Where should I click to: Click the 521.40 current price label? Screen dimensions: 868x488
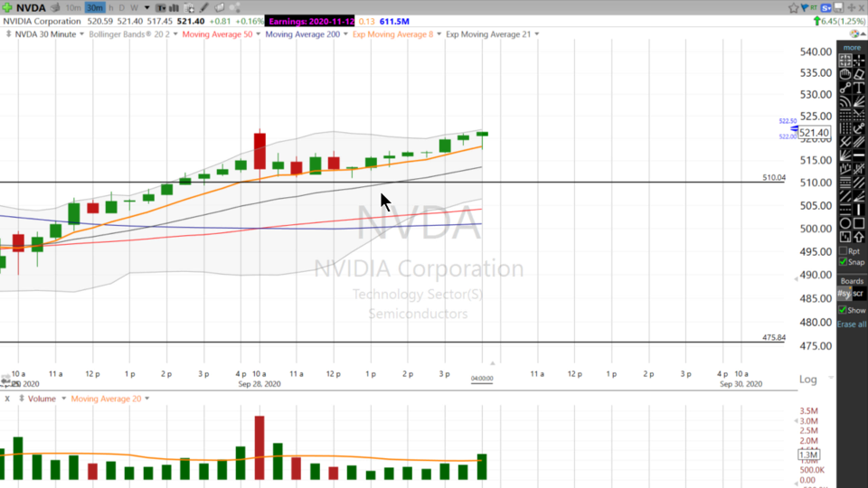(814, 133)
